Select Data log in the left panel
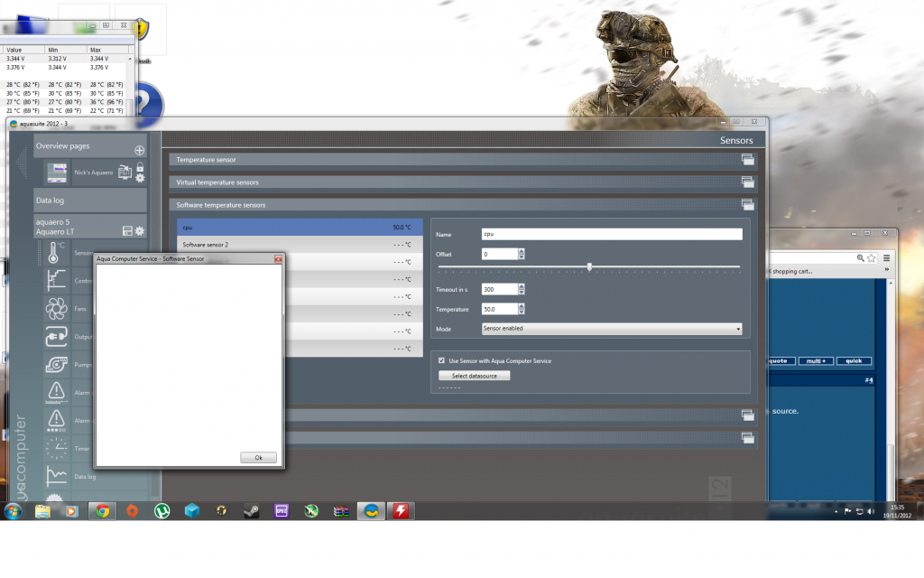The image size is (924, 578). (x=89, y=200)
